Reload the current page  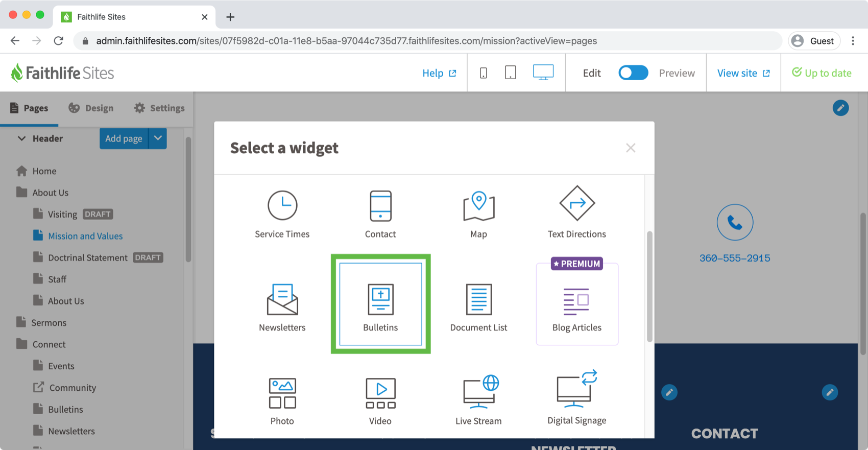tap(59, 41)
